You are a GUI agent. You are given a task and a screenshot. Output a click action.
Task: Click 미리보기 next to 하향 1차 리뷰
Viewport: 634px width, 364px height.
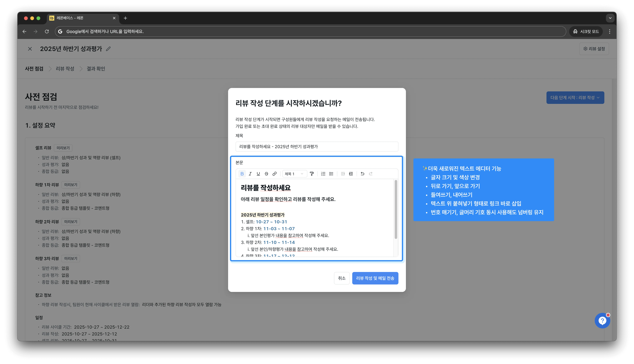point(71,185)
